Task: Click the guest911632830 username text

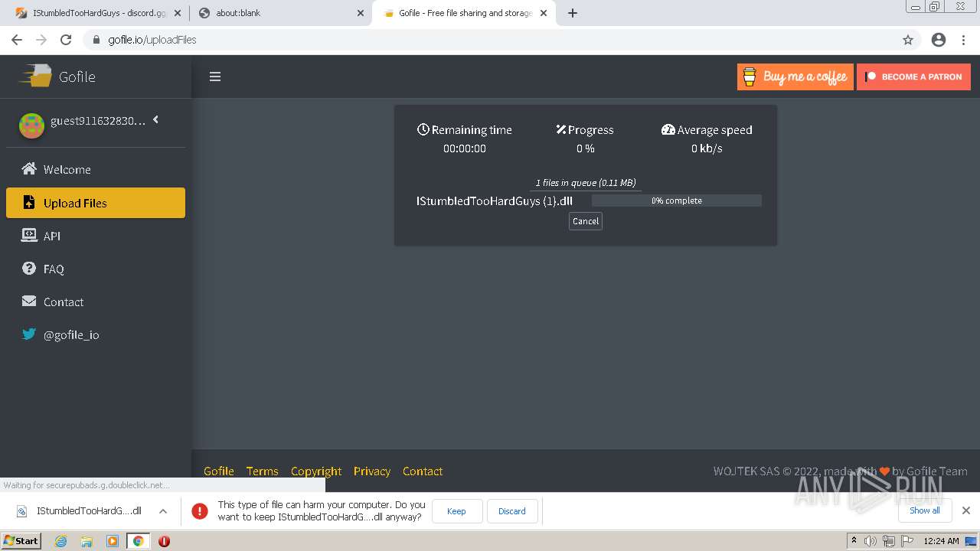Action: [x=98, y=121]
